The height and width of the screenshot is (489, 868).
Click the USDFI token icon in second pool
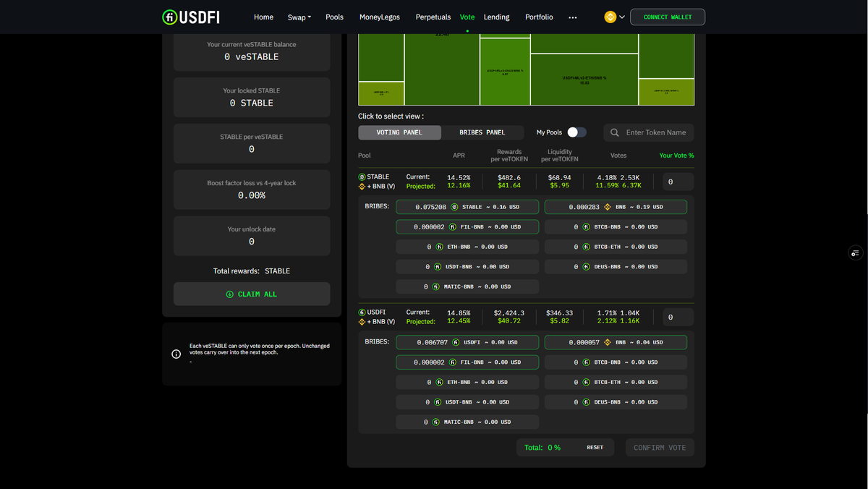362,312
